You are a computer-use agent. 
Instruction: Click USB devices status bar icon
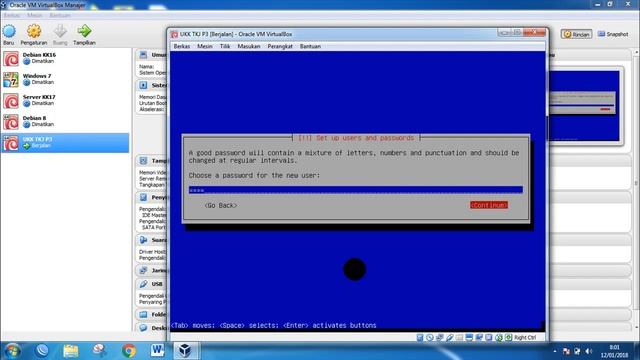pyautogui.click(x=449, y=338)
